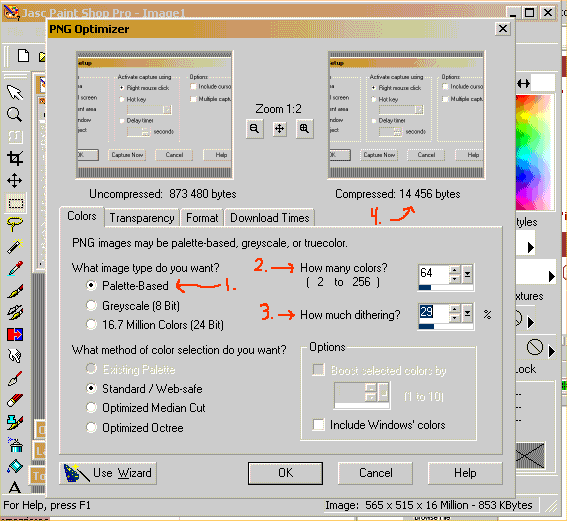This screenshot has height=521, width=567.
Task: Toggle Boost selected colors by checkbox
Action: pyautogui.click(x=319, y=370)
